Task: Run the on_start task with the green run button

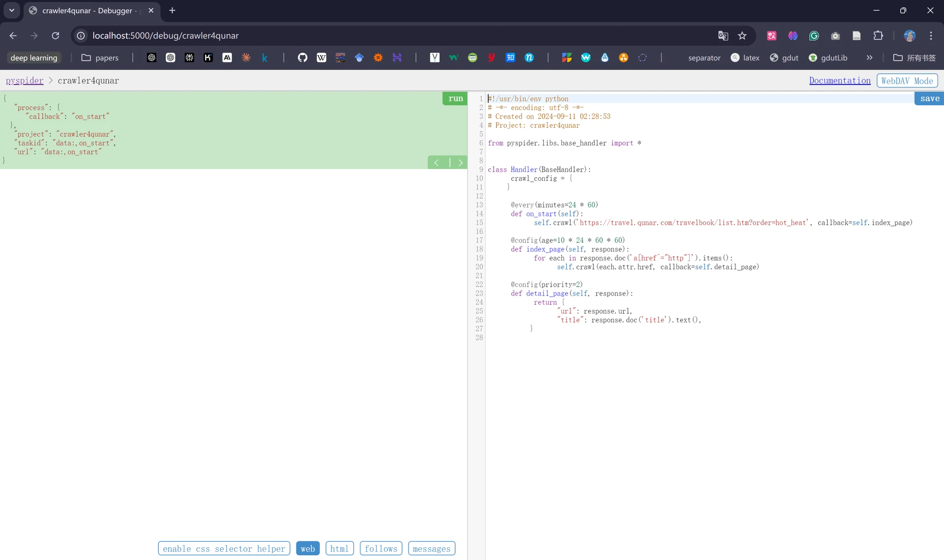Action: 455,98
